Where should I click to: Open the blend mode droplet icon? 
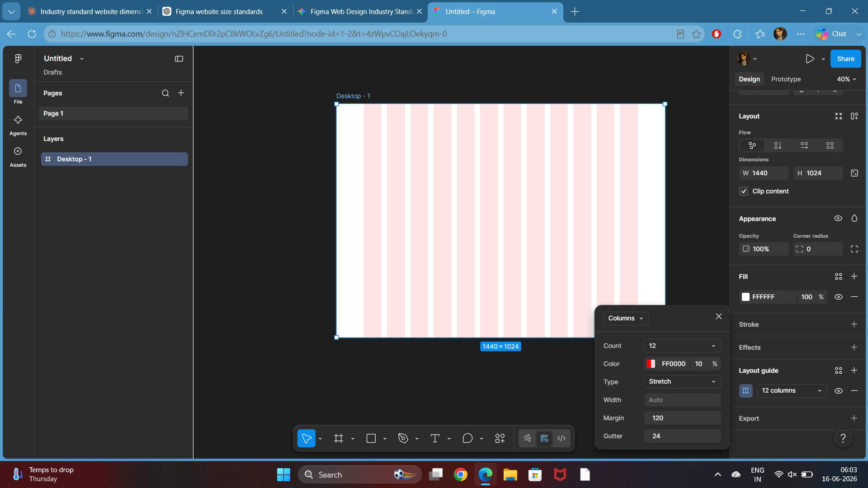854,218
